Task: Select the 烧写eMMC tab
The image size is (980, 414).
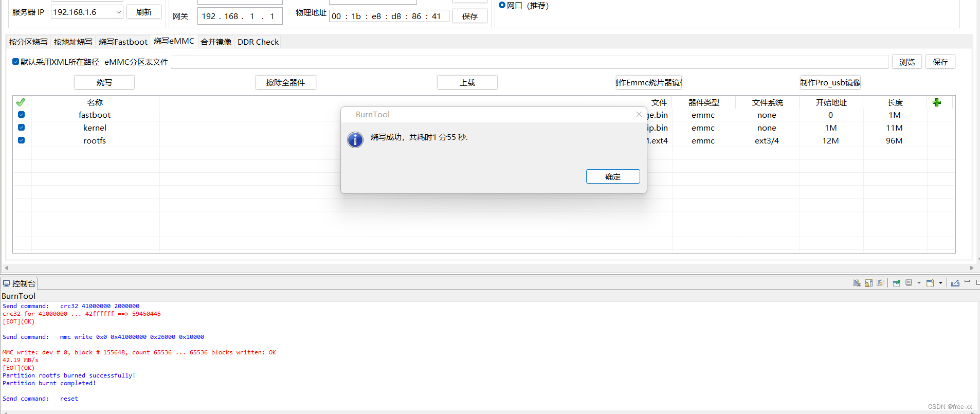Action: [174, 41]
